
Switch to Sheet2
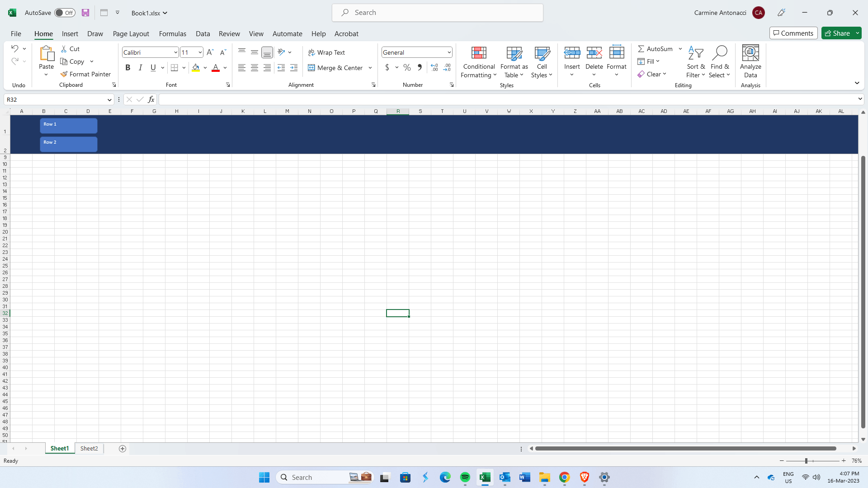coord(89,448)
